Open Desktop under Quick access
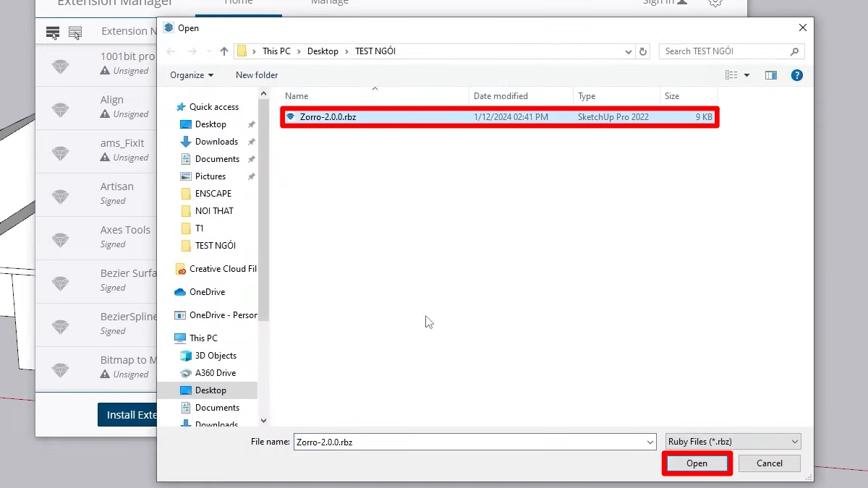Image resolution: width=868 pixels, height=488 pixels. pyautogui.click(x=210, y=124)
